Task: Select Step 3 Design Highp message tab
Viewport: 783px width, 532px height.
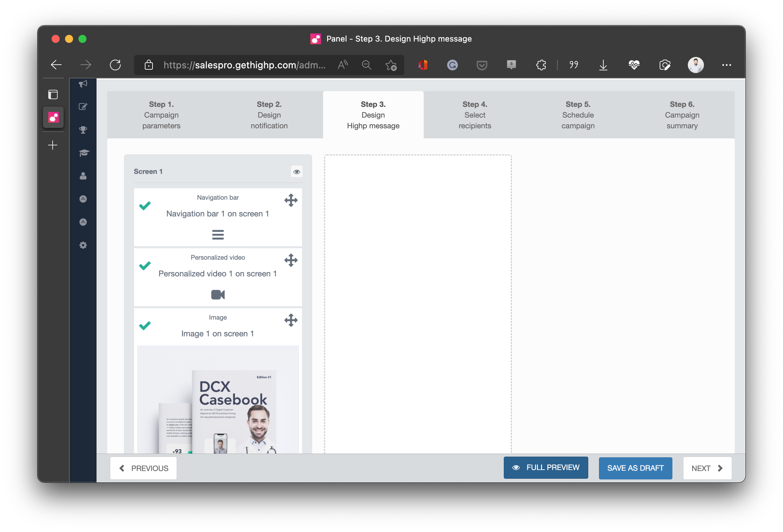Action: 373,115
